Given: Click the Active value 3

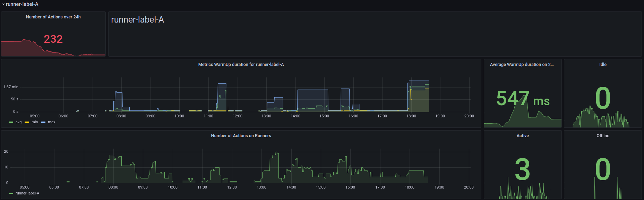Looking at the screenshot, I should coord(523,169).
